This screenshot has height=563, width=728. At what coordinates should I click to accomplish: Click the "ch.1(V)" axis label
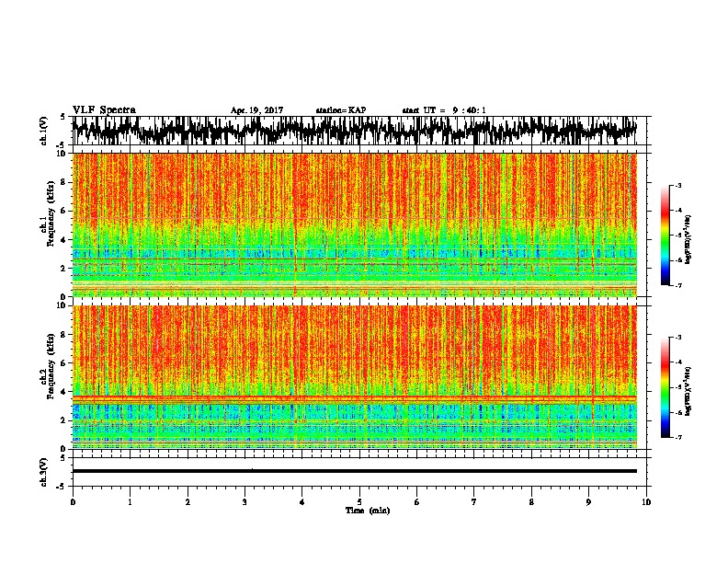pos(44,131)
